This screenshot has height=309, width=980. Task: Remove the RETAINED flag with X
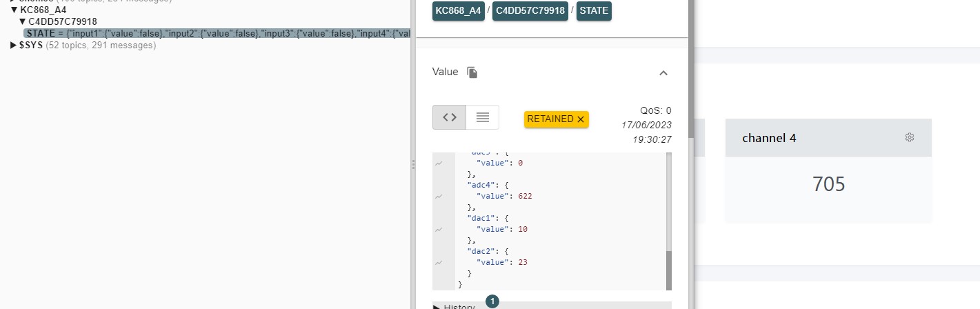[x=581, y=119]
